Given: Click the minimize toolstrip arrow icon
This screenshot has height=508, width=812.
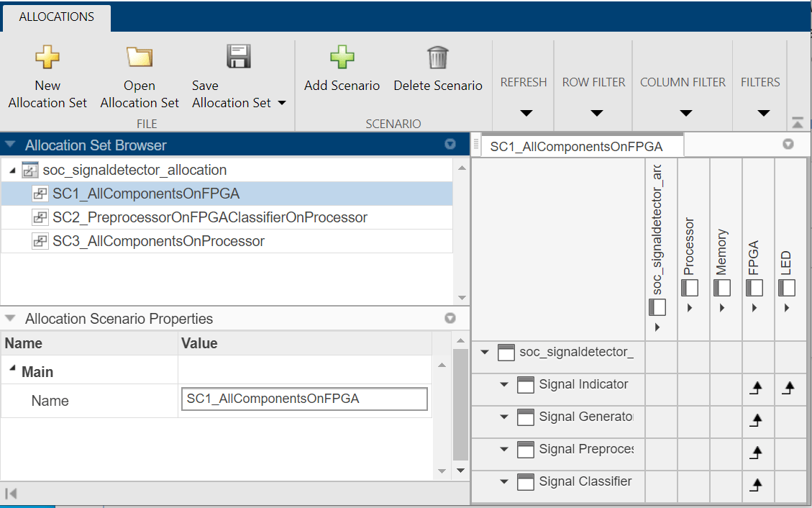Looking at the screenshot, I should pos(798,122).
